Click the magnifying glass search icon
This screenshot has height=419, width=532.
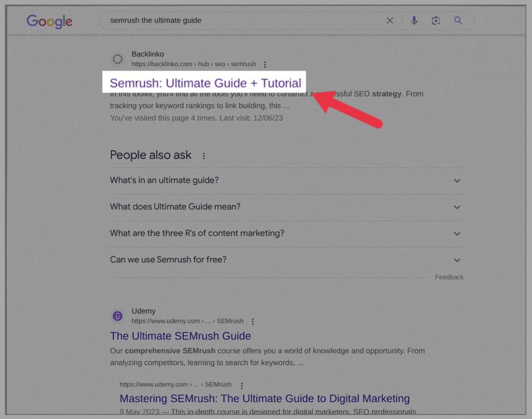(458, 21)
